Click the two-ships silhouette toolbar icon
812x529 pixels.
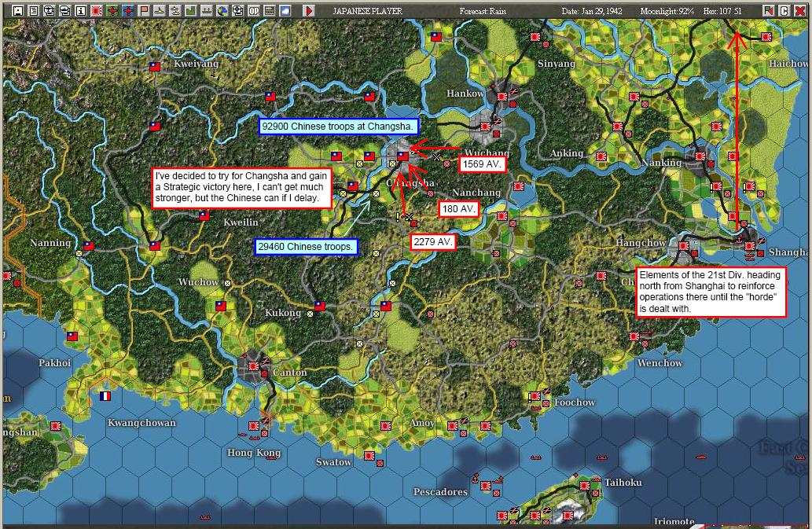(x=175, y=10)
